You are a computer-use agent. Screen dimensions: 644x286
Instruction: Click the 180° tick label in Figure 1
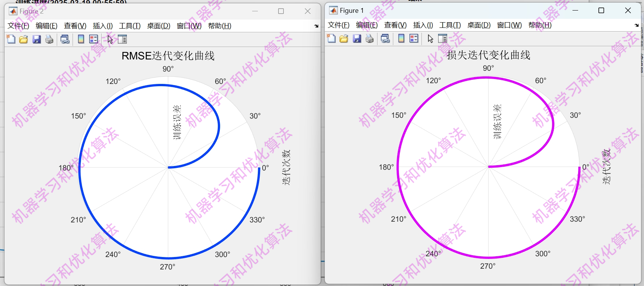387,167
